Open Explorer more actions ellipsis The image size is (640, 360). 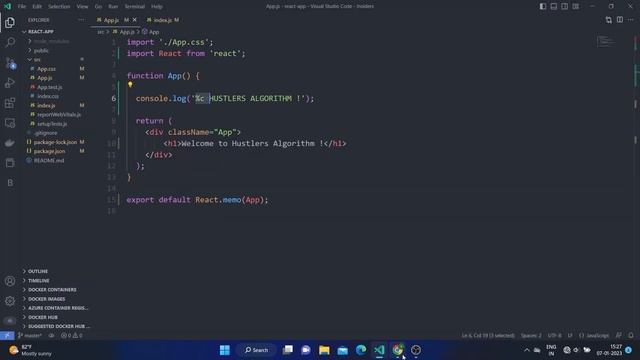(x=81, y=20)
